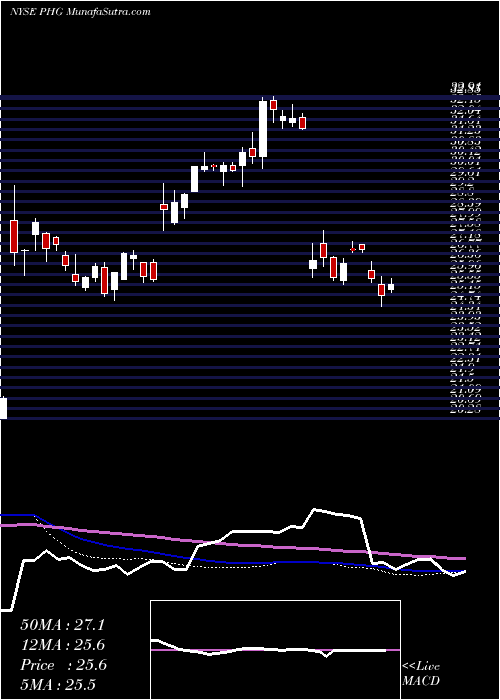Click the NYSE PHG MunafaSutra.com chart title
Image resolution: width=500 pixels, height=700 pixels.
[x=80, y=12]
